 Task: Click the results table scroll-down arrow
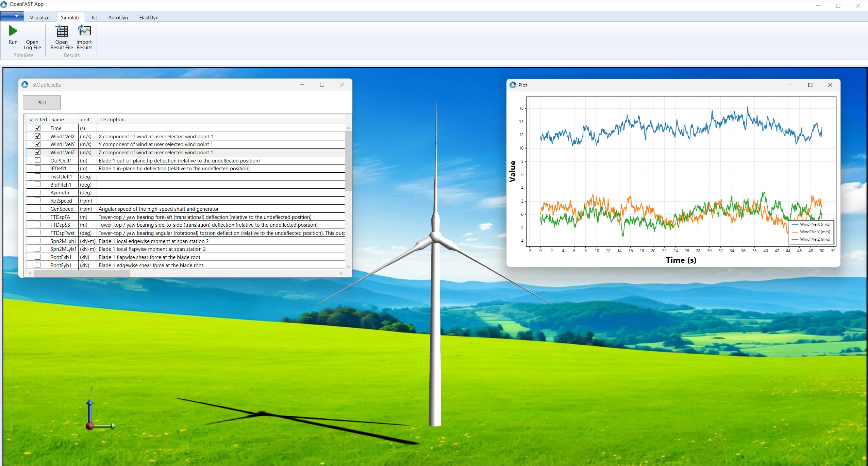pos(348,267)
